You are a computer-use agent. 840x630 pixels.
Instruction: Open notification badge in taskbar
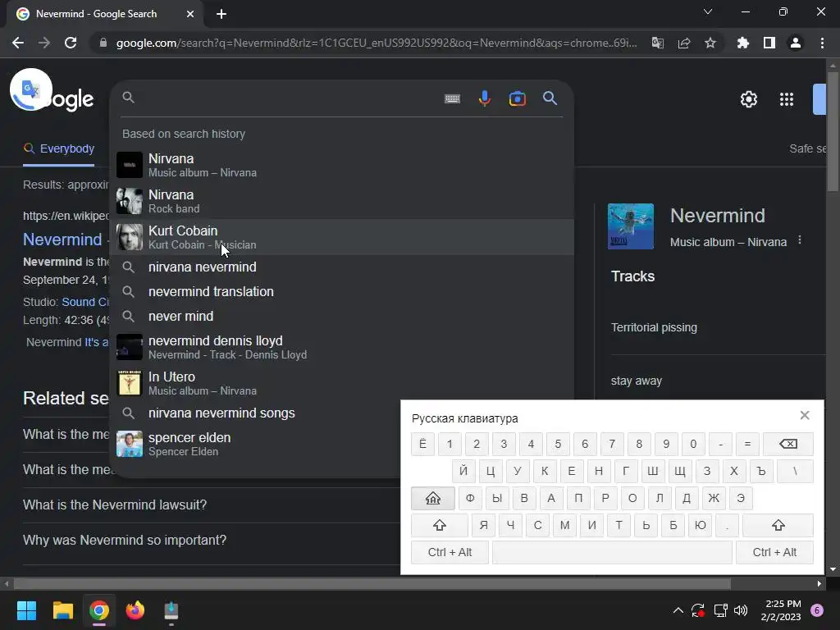816,610
